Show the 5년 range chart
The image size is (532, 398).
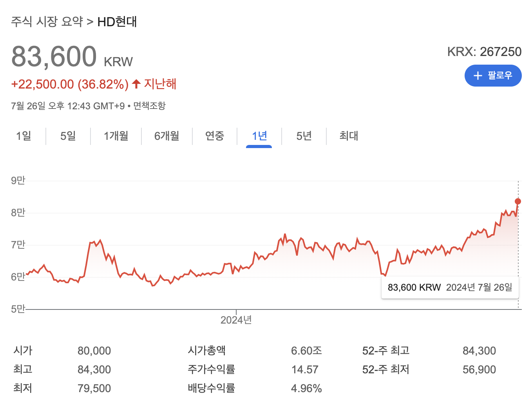coord(304,136)
